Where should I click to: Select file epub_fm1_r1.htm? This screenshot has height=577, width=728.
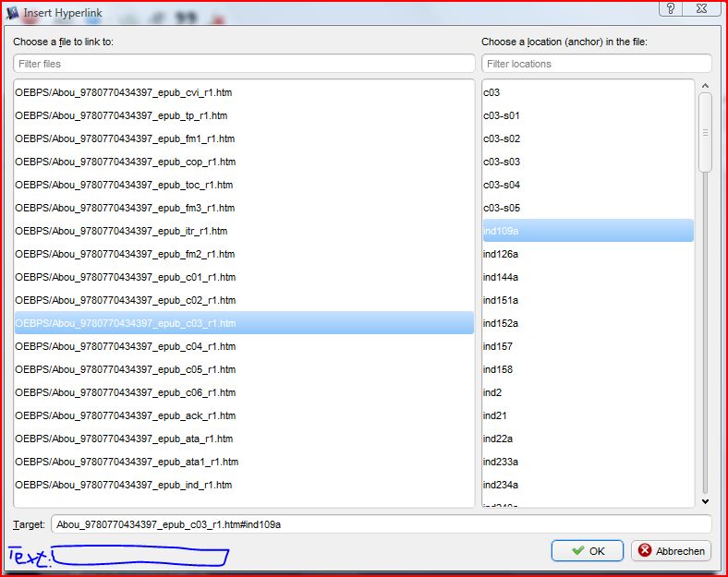tap(244, 138)
